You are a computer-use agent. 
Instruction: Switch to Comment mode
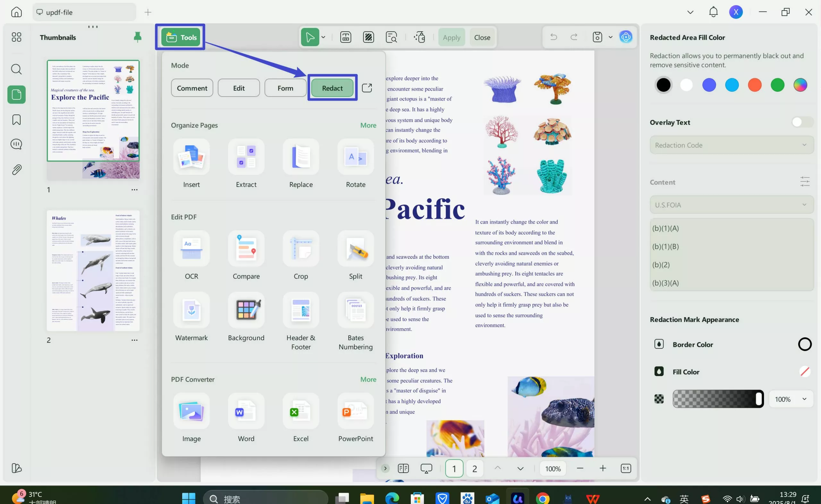tap(192, 88)
